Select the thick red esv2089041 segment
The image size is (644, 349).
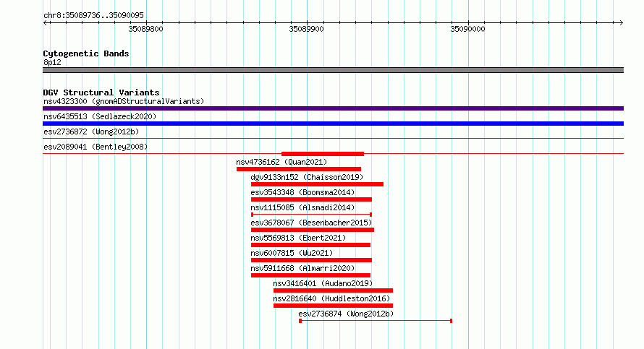pyautogui.click(x=323, y=154)
